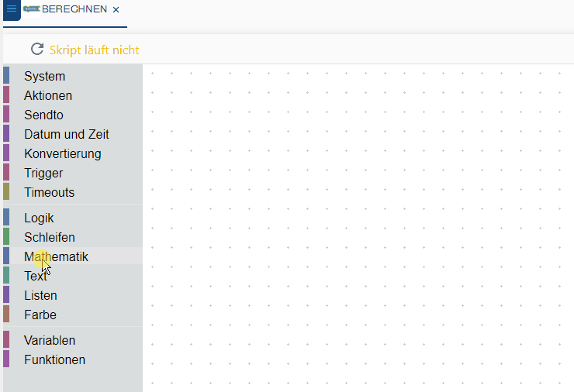Viewport: 574px width, 392px height.
Task: Open the Farbe block category
Action: [73, 315]
